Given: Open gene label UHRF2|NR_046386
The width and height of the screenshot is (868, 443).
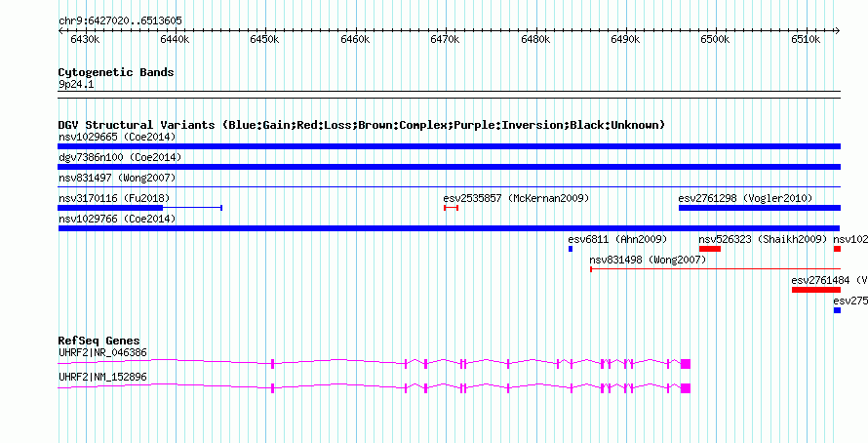Looking at the screenshot, I should 103,352.
